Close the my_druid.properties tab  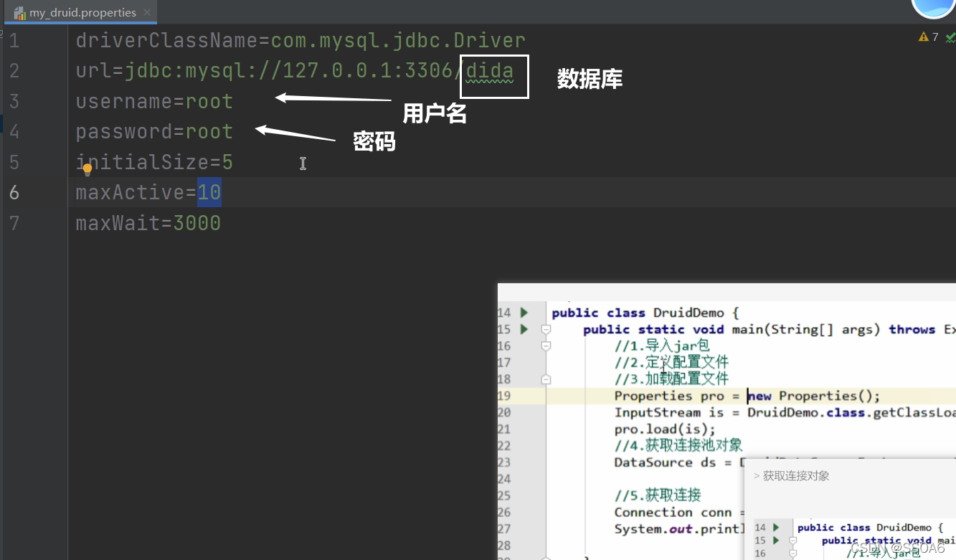point(147,12)
